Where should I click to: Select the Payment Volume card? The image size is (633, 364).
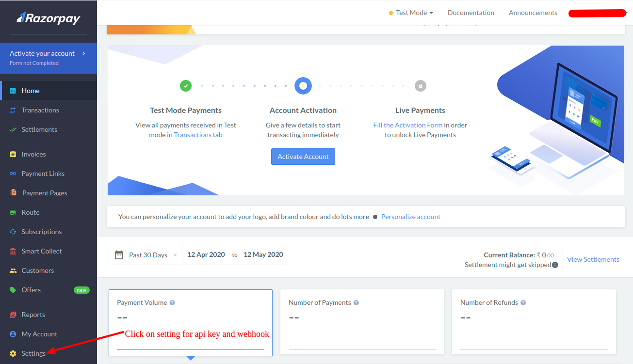tap(191, 323)
